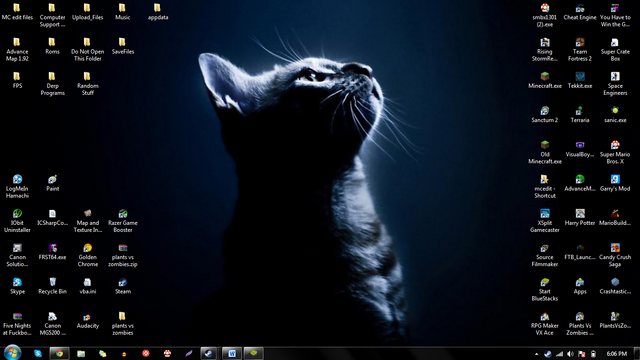Select the vba.ini file
The image size is (640, 360).
point(87,286)
